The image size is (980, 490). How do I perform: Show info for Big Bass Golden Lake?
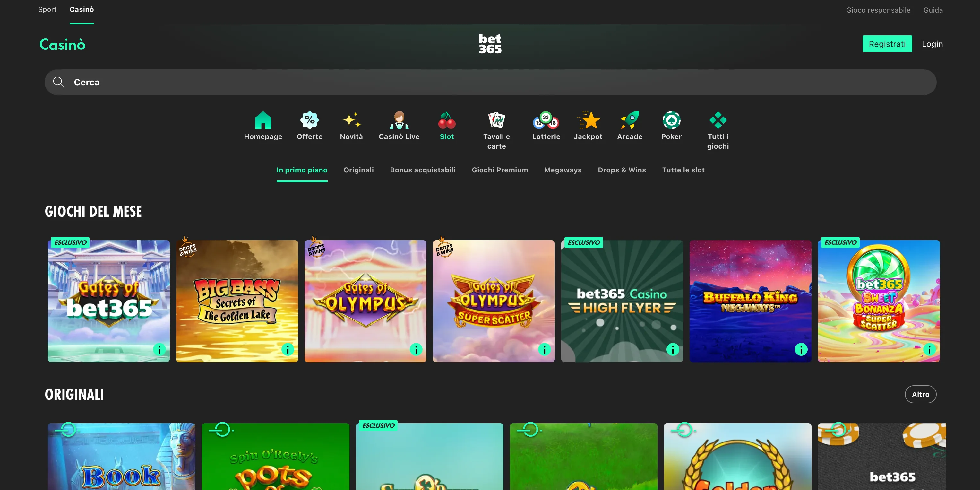coord(288,349)
